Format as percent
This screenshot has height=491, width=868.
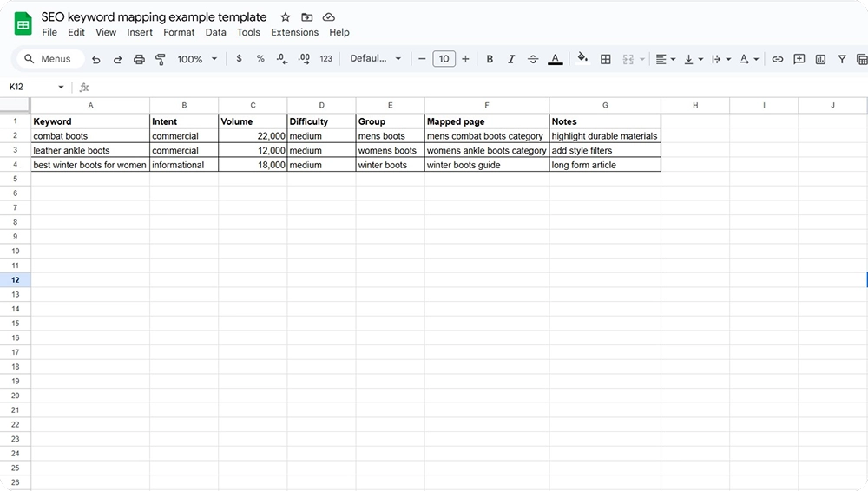pos(260,59)
